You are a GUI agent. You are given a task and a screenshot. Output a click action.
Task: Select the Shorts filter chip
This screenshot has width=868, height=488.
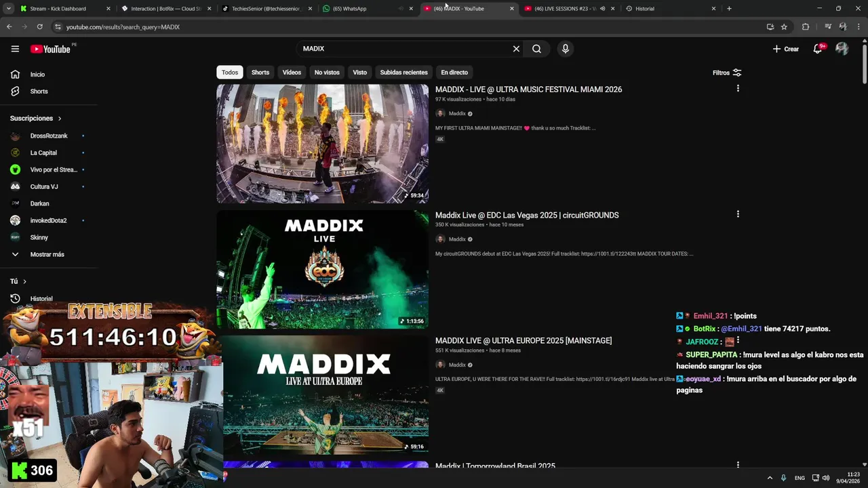coord(260,73)
